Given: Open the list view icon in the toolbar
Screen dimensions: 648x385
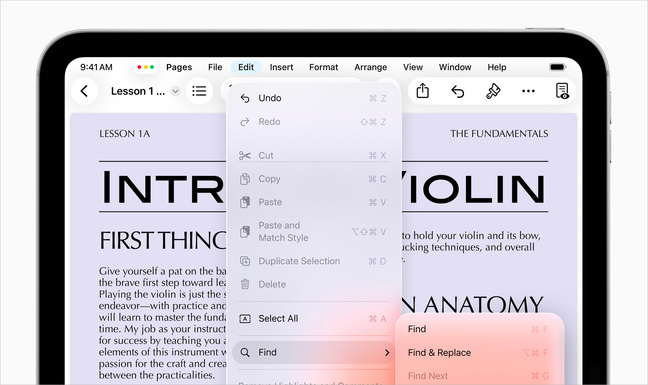Looking at the screenshot, I should pos(199,91).
